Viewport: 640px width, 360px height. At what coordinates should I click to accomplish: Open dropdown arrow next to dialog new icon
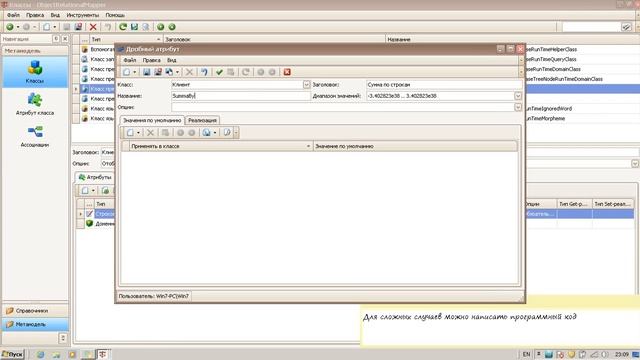(x=134, y=72)
